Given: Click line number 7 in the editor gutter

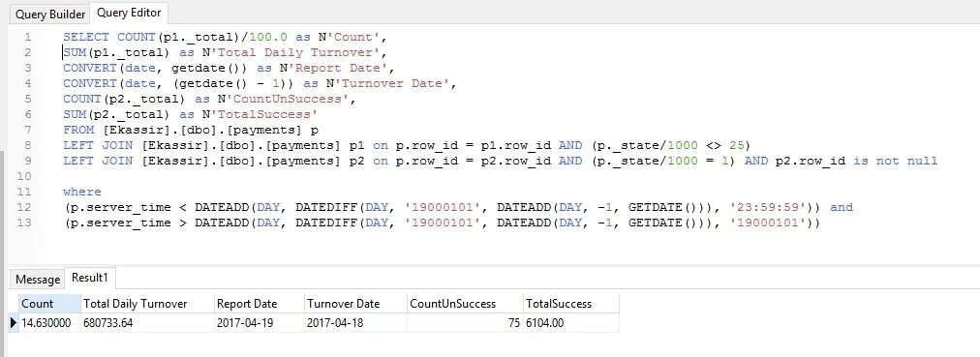Looking at the screenshot, I should coord(27,130).
